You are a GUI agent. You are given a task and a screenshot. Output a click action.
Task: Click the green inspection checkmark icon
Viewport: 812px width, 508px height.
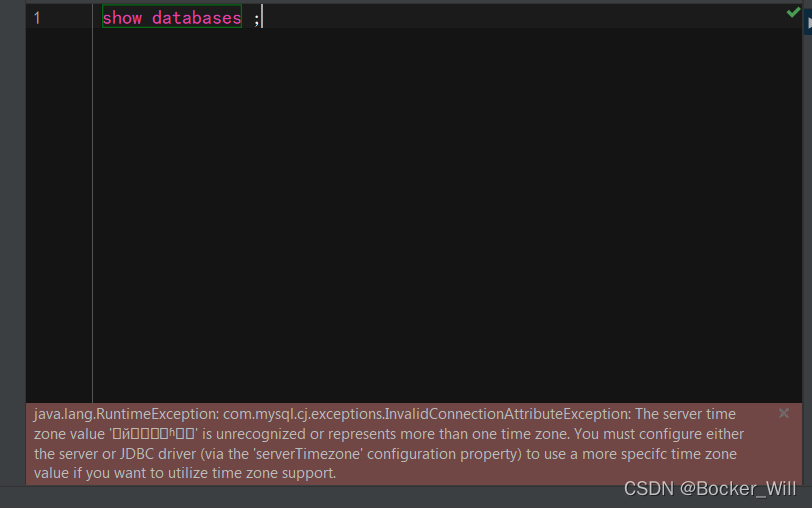click(x=793, y=12)
